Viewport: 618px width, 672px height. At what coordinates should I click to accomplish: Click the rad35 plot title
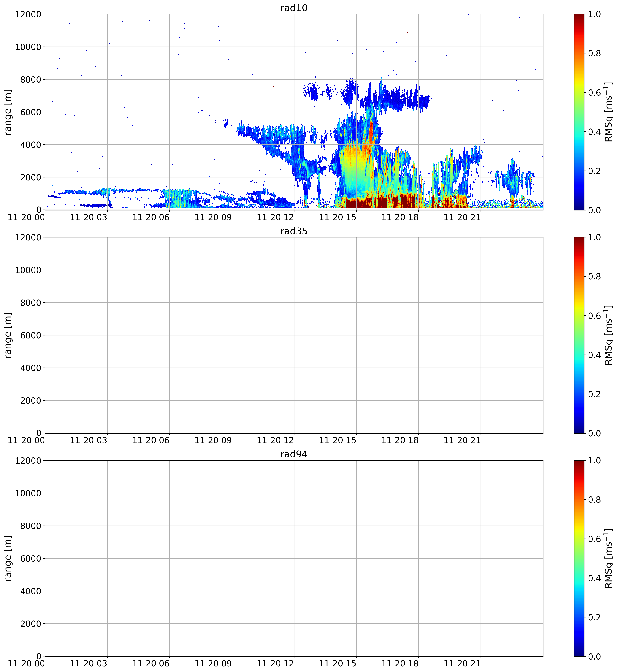pyautogui.click(x=294, y=231)
